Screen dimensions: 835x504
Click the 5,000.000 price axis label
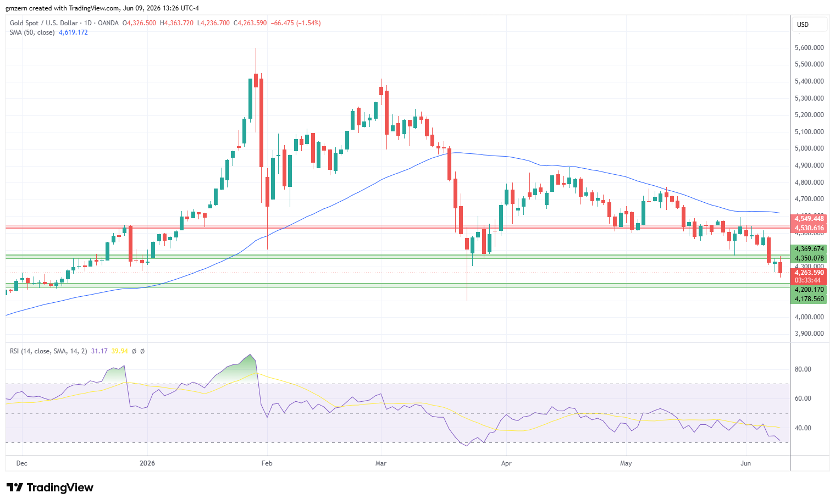click(809, 148)
